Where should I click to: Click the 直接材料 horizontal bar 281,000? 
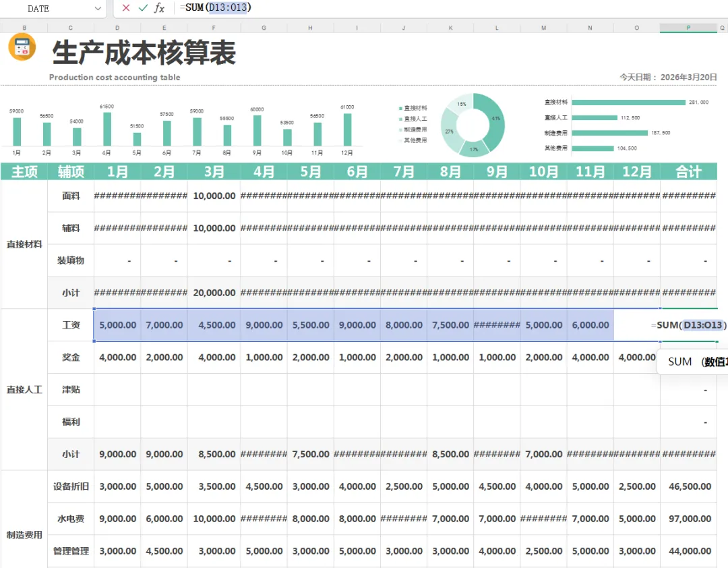pyautogui.click(x=629, y=103)
